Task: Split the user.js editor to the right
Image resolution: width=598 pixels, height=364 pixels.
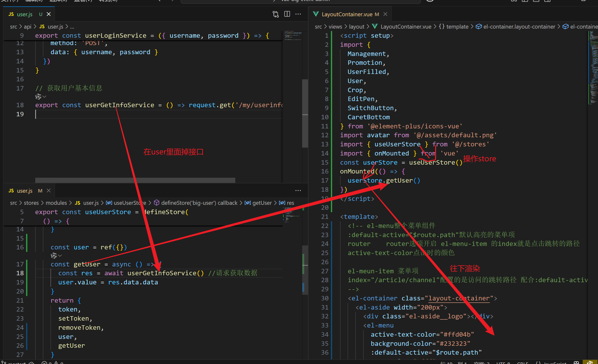Action: (x=287, y=14)
